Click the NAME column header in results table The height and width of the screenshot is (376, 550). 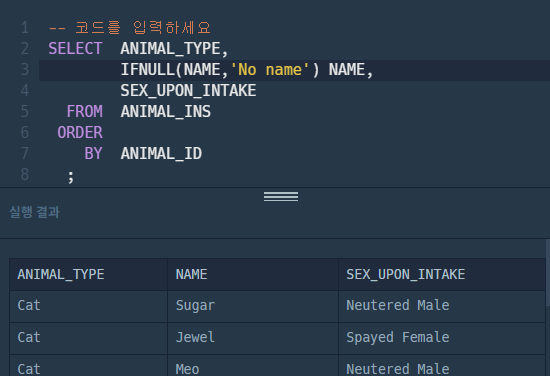[253, 275]
